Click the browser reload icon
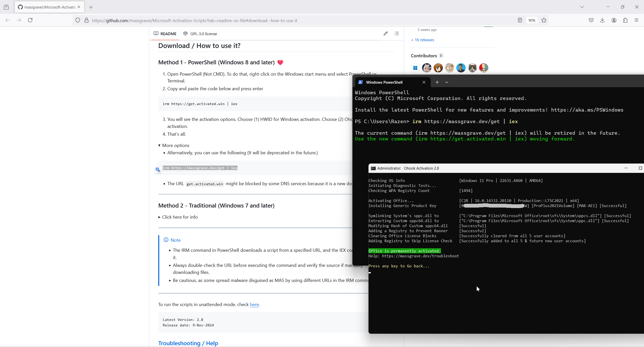The image size is (644, 347). [x=30, y=20]
